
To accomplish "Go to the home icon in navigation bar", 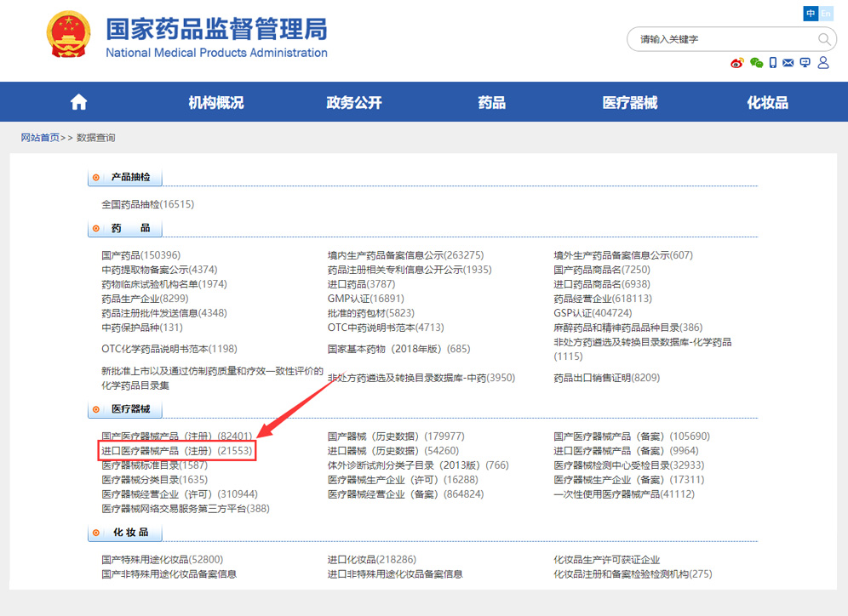I will pyautogui.click(x=79, y=102).
